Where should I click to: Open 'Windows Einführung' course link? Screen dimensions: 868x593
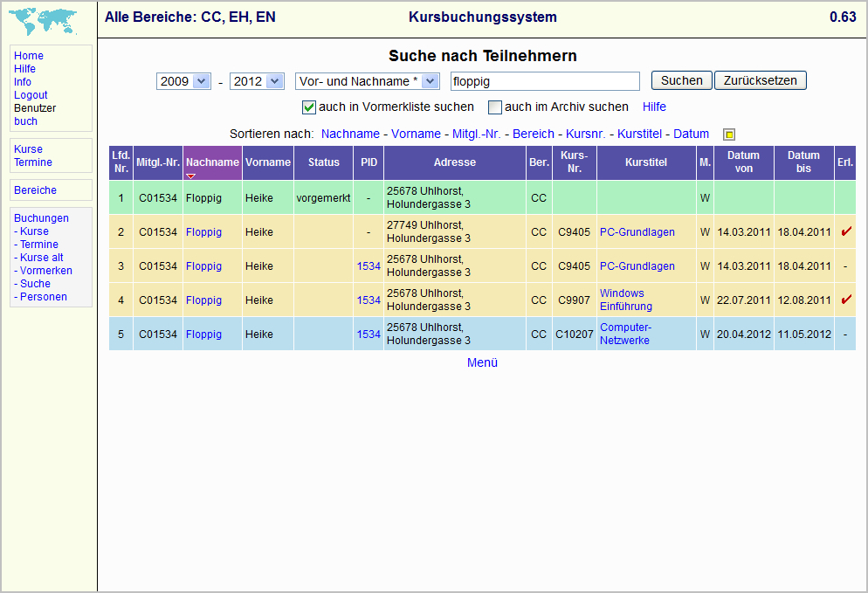pos(626,300)
